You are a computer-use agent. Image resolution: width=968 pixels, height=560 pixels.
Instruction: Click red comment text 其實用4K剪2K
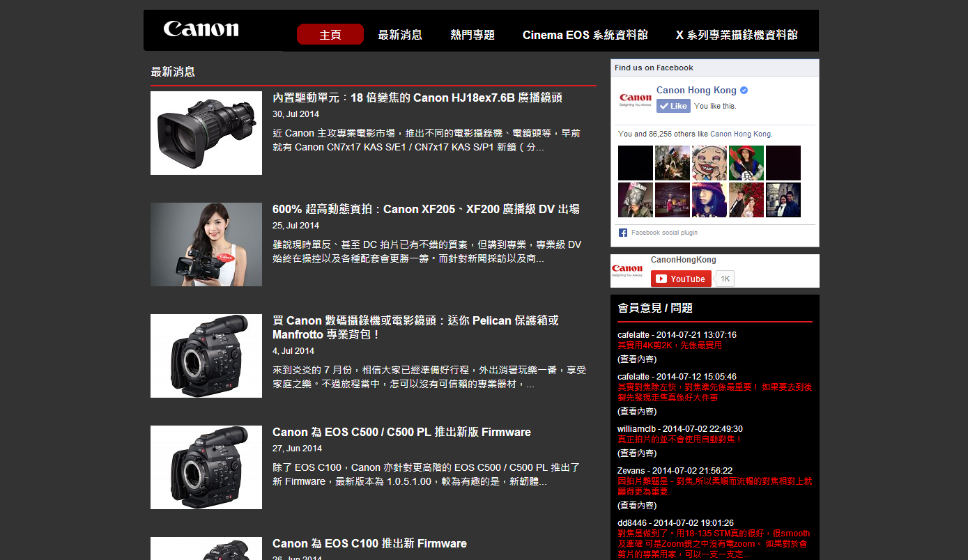(x=670, y=345)
